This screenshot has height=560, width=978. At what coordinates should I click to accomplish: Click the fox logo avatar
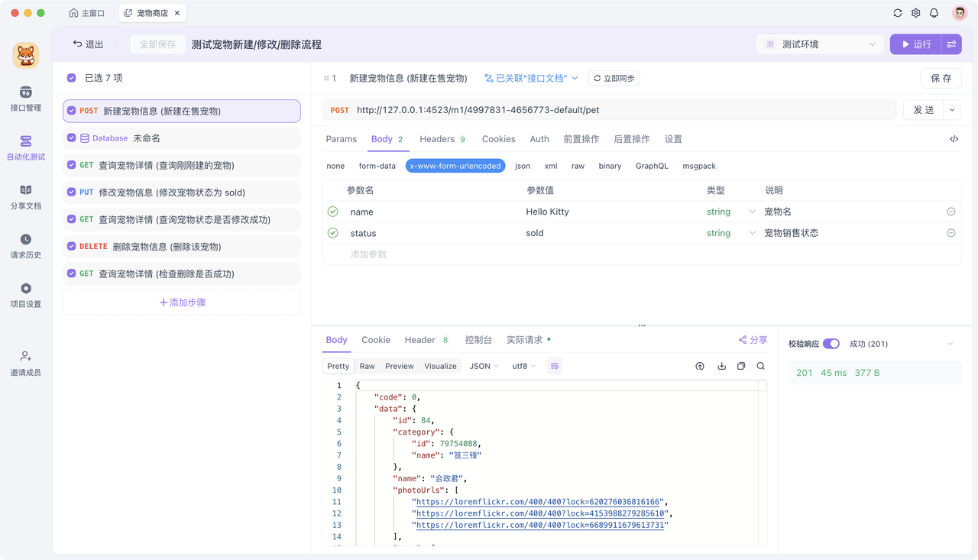26,55
